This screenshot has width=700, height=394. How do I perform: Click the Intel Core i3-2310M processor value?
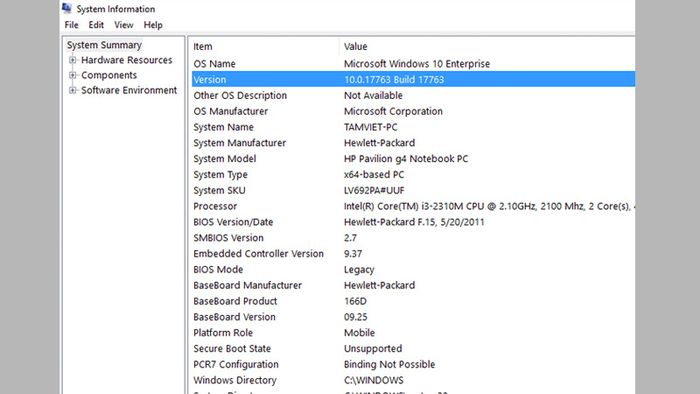point(489,206)
